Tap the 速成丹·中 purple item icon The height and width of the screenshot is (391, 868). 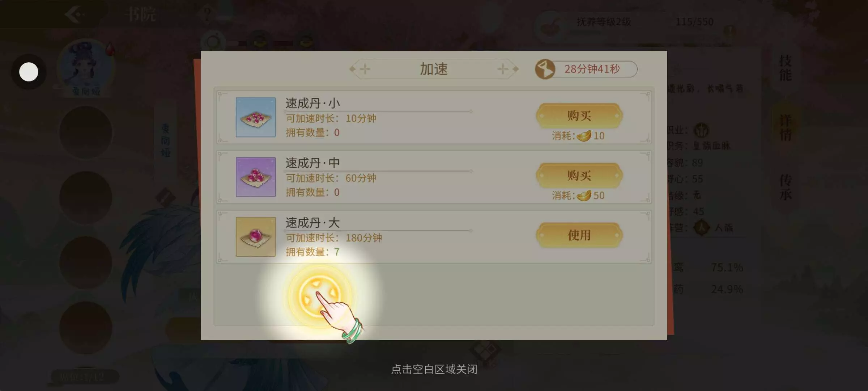point(256,177)
